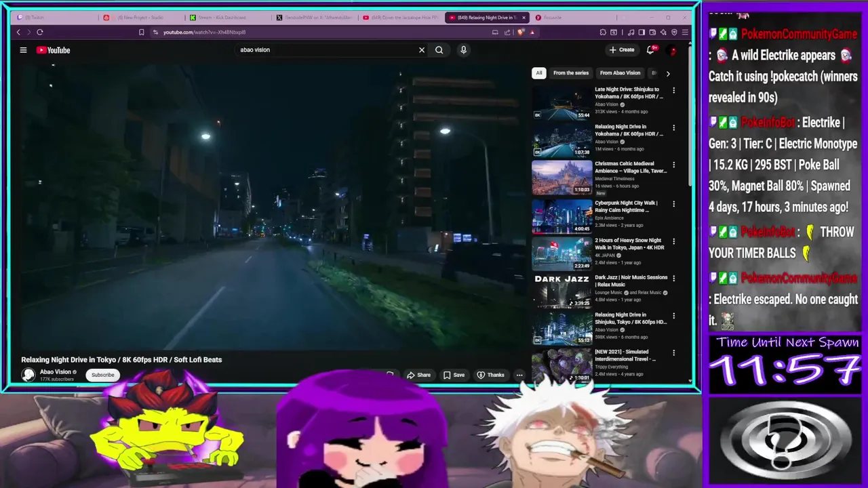The image size is (868, 488).
Task: Open the browser extensions puzzle icon
Action: coord(603,32)
